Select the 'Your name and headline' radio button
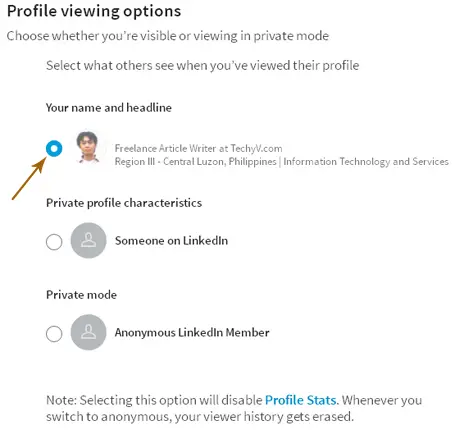Viewport: 455px width, 430px height. (x=54, y=148)
